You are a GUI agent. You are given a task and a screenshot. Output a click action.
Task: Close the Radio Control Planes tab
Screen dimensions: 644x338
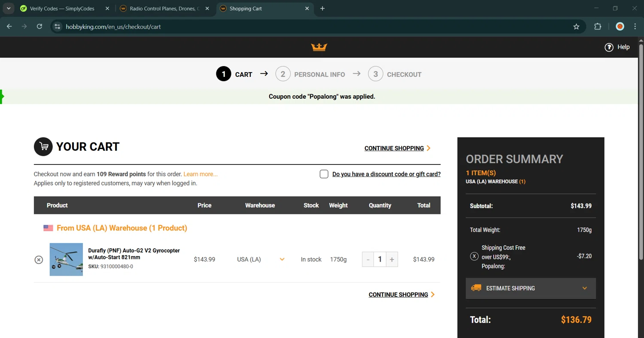click(207, 9)
